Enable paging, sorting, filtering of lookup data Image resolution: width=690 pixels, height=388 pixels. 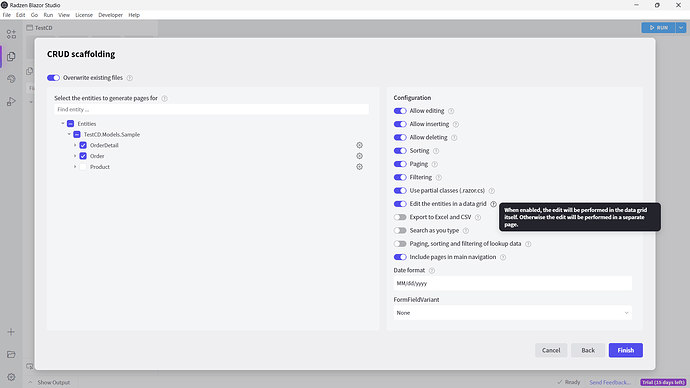(x=400, y=244)
